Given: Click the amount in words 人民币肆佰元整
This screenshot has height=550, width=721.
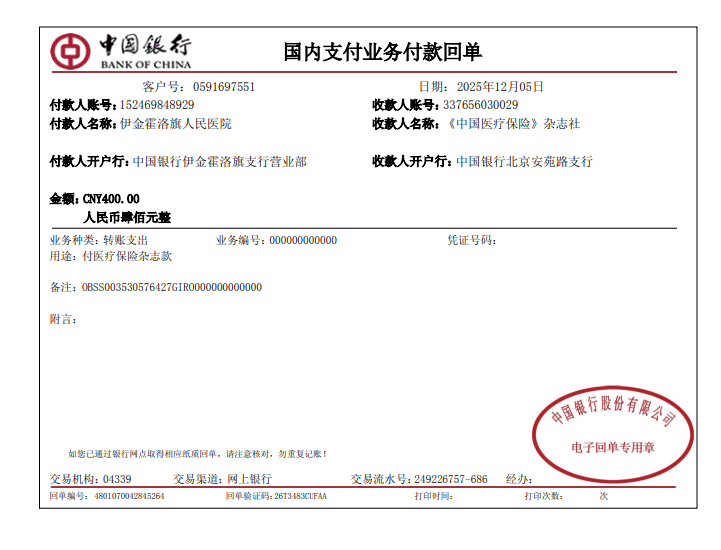Looking at the screenshot, I should [126, 217].
